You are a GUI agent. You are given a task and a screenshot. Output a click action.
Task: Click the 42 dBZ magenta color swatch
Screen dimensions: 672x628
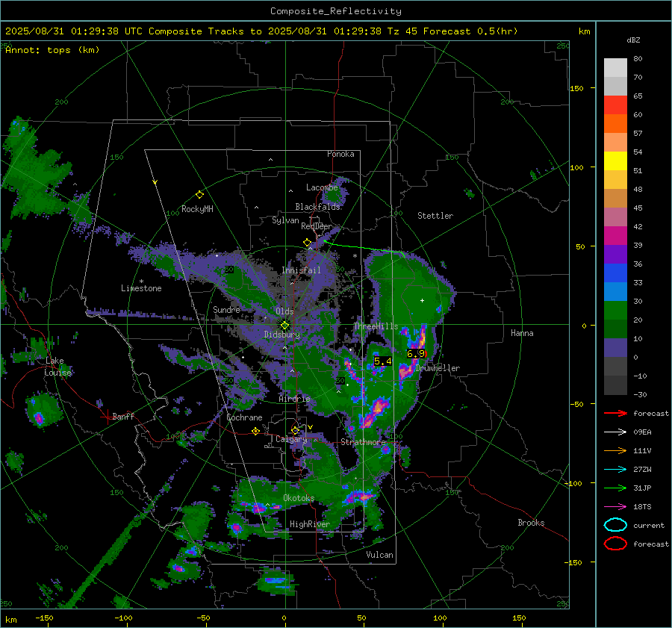click(615, 236)
